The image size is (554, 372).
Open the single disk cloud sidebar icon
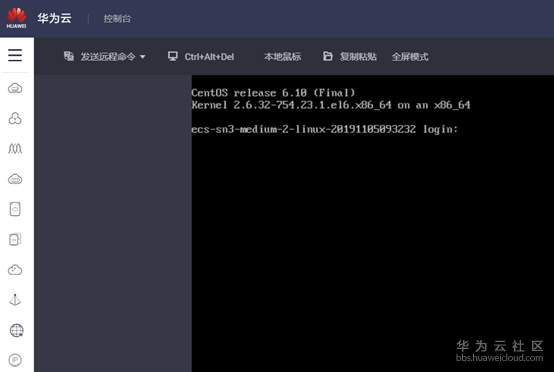[15, 209]
